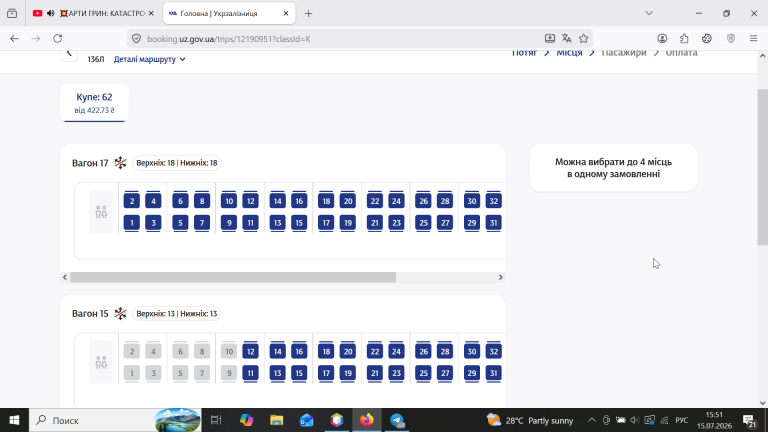Open the Windows Start menu
768x432 pixels.
(x=14, y=420)
